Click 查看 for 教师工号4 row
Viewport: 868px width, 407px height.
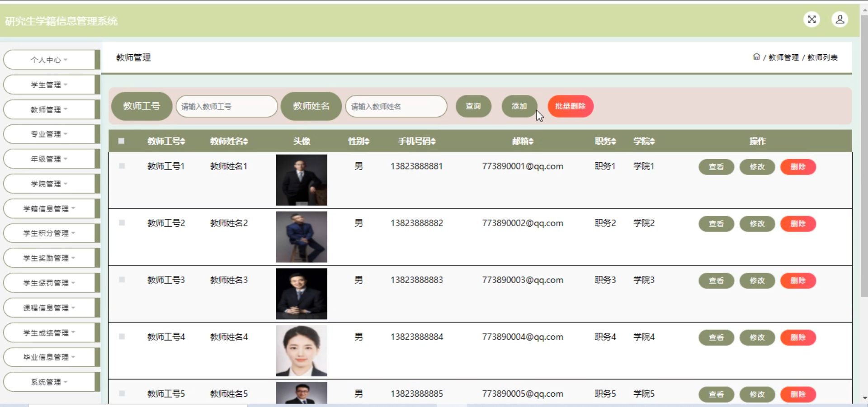[716, 337]
